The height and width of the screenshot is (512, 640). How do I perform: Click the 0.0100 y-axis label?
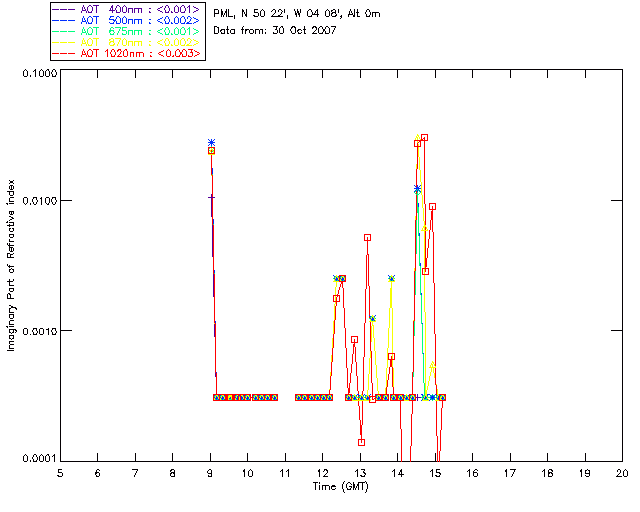(x=40, y=201)
